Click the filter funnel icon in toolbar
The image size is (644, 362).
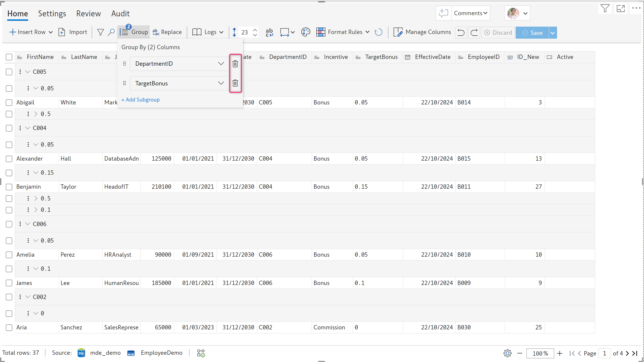(100, 32)
